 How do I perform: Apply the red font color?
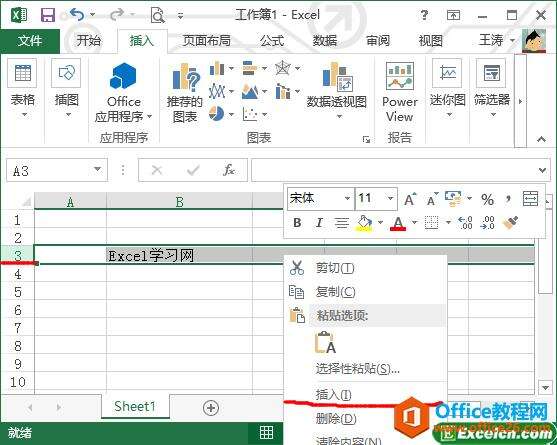point(398,223)
